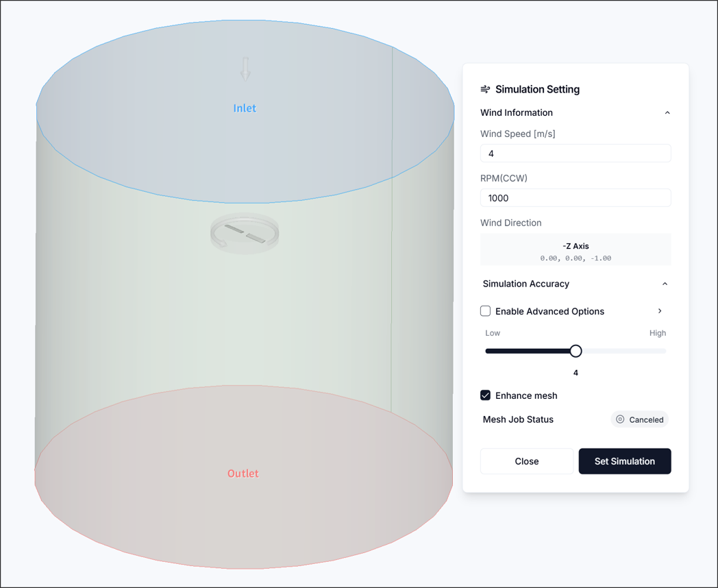Click the wind icon beside Simulation Setting
718x588 pixels.
coord(485,89)
